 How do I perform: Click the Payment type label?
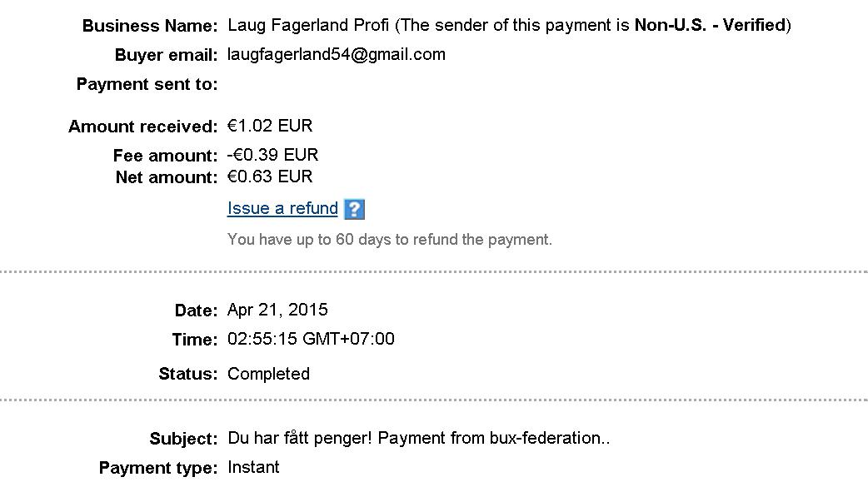click(x=158, y=468)
